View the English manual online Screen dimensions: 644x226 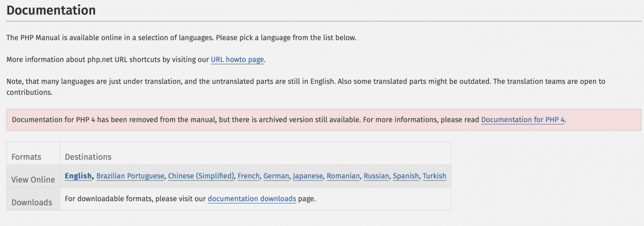tap(78, 176)
